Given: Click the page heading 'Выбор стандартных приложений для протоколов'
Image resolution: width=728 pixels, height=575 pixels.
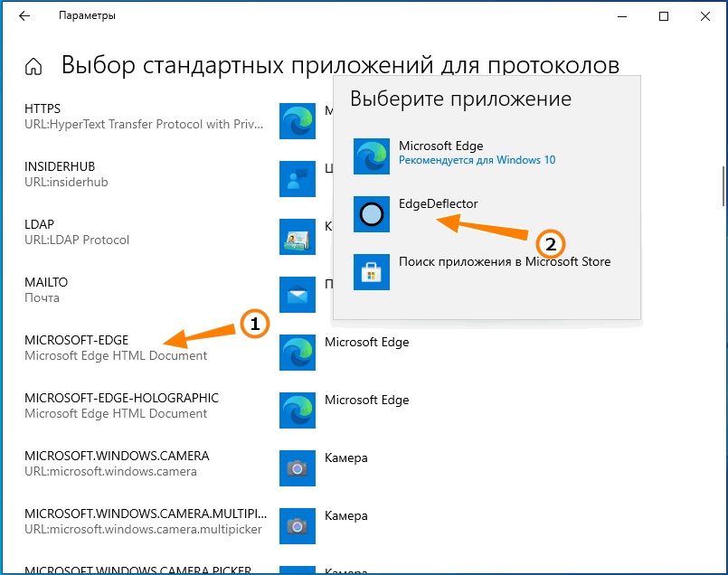Looking at the screenshot, I should 340,65.
